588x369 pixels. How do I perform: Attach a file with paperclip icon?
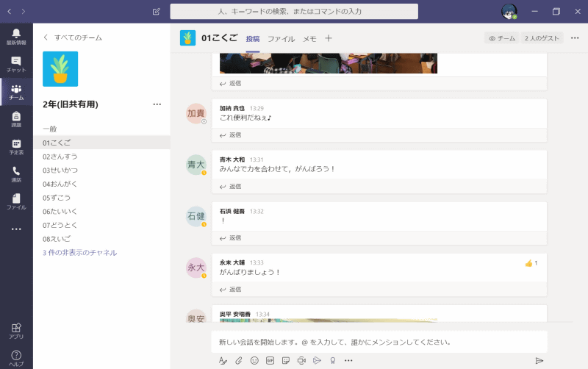(238, 360)
